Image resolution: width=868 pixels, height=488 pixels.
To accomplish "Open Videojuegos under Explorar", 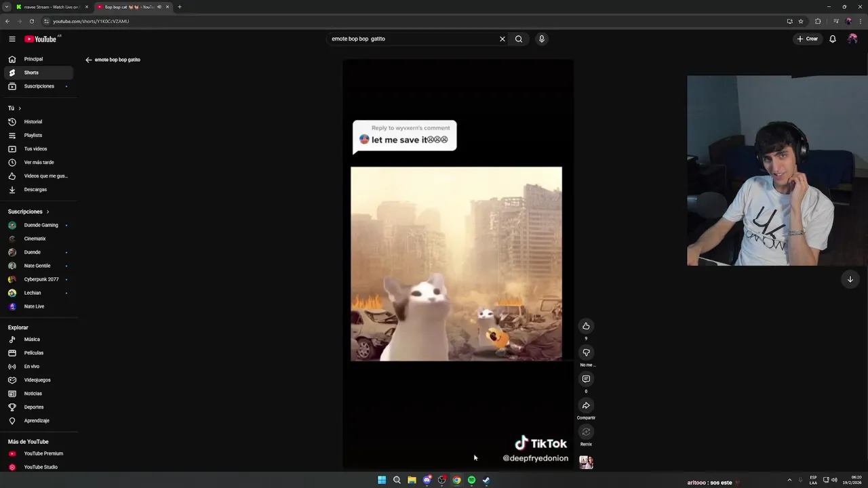I will click(x=39, y=380).
